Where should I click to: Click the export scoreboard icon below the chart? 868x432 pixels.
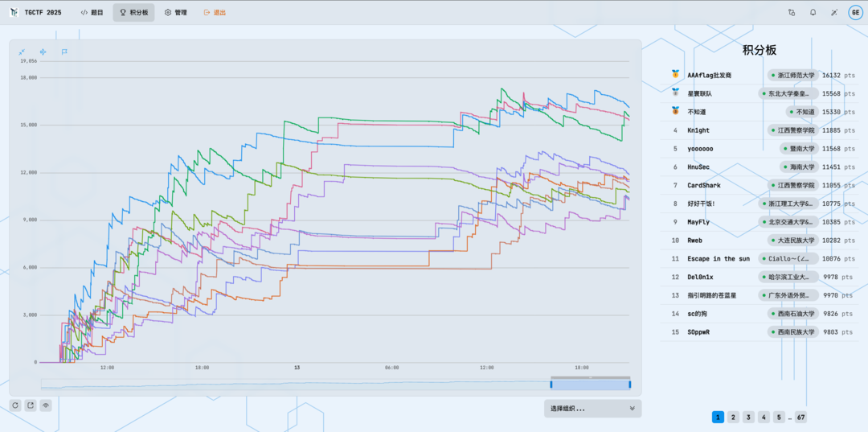coord(31,405)
